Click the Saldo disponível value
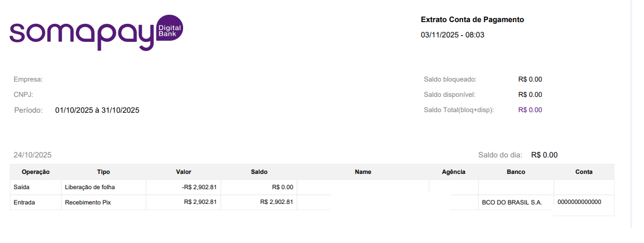 coord(530,95)
